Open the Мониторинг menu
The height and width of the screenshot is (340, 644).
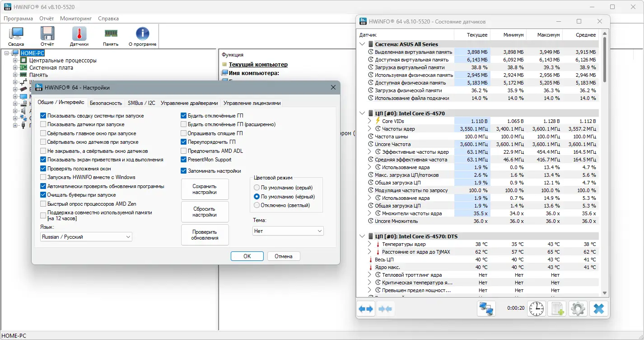[x=76, y=19]
